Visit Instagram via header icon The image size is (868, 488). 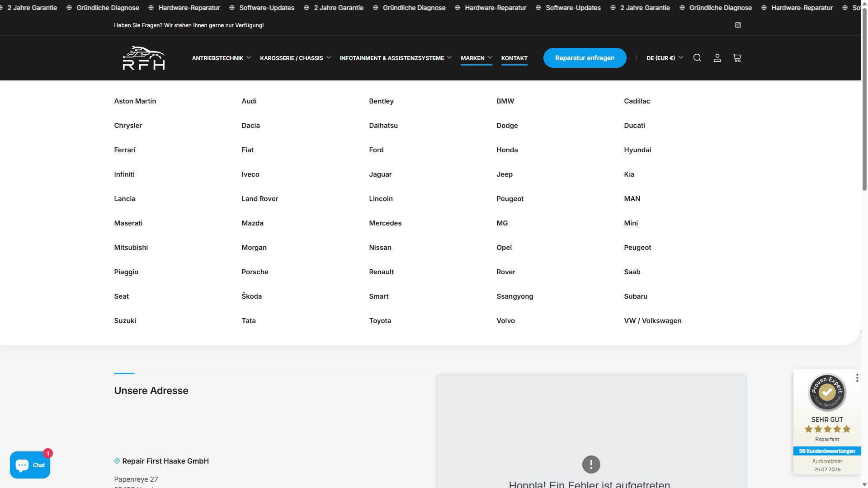pos(738,25)
